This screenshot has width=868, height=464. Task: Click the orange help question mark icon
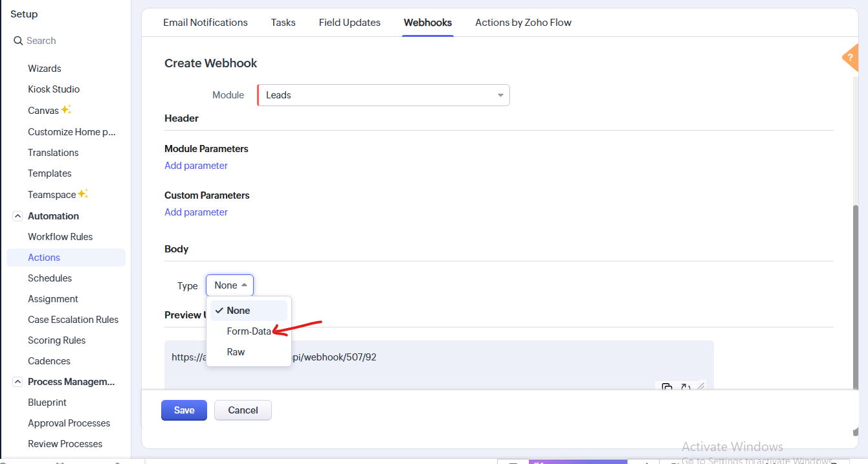[851, 58]
